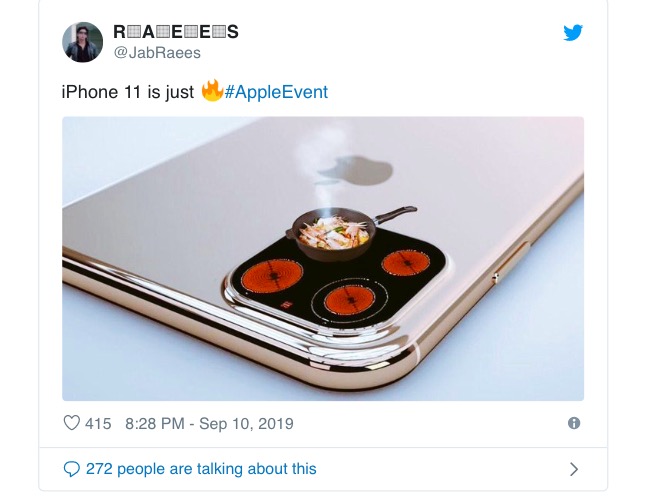The width and height of the screenshot is (646, 498).
Task: Click the fire emoji in tweet text
Action: (212, 91)
